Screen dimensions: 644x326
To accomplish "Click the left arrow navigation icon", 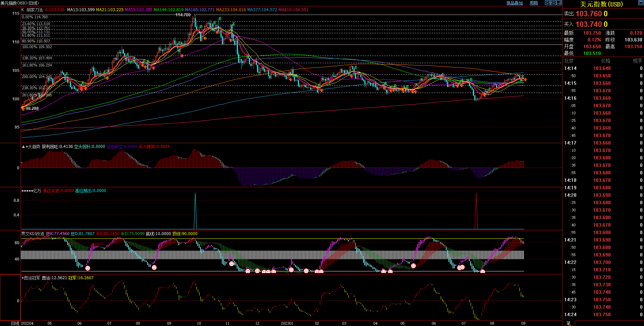I will 548,3.
